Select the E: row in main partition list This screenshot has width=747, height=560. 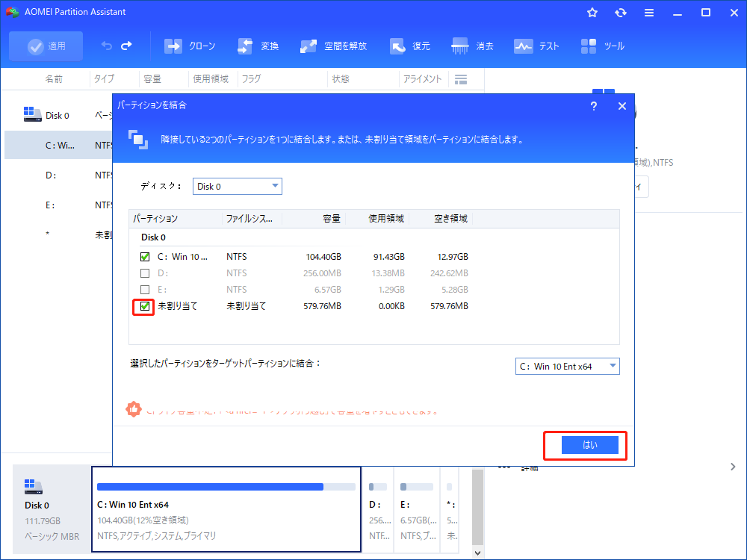[58, 205]
